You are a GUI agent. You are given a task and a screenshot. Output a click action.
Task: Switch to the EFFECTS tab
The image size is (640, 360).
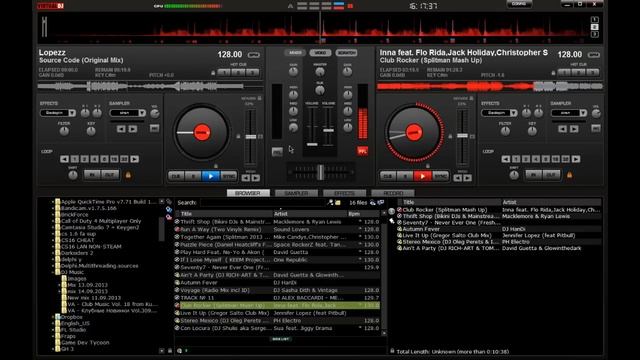[344, 193]
